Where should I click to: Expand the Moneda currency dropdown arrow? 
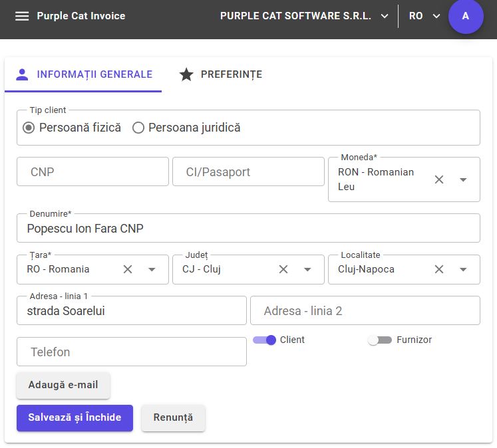click(x=463, y=179)
